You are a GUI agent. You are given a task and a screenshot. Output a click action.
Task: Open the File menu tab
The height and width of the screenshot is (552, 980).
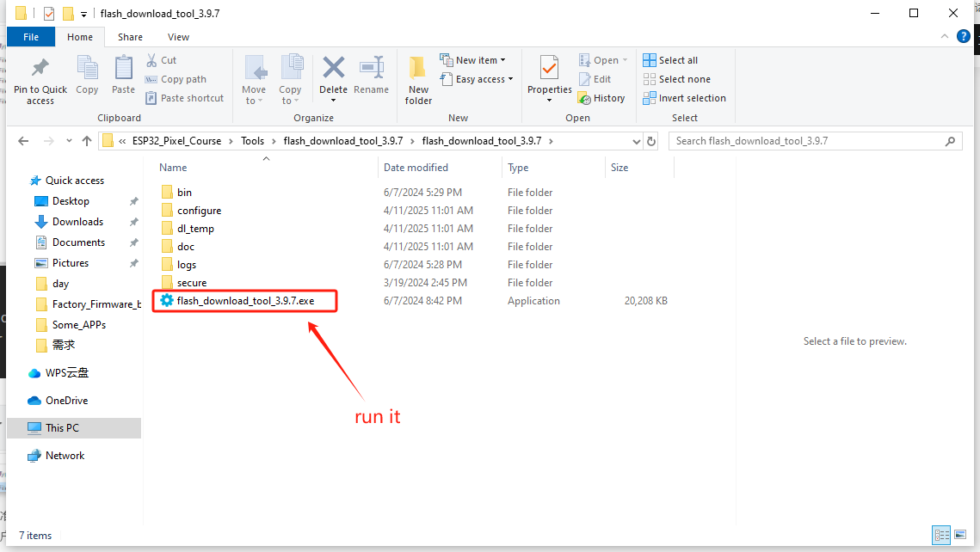coord(31,37)
